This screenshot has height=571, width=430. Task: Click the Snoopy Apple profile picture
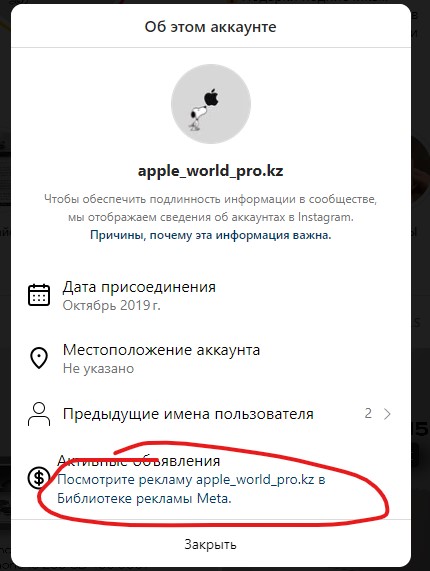point(211,104)
